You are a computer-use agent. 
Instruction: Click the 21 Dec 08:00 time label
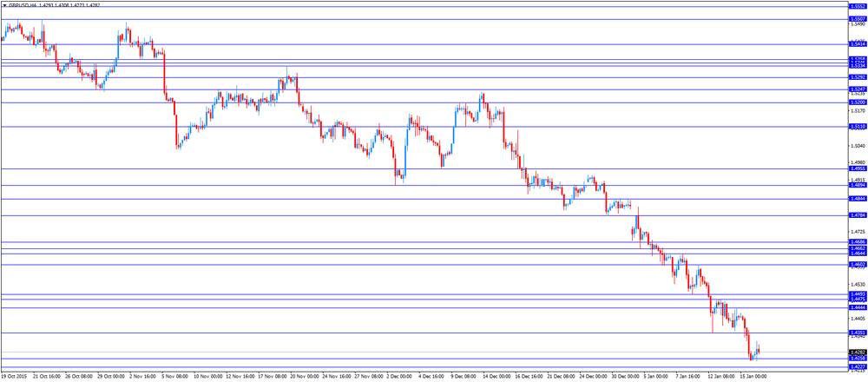coord(560,376)
